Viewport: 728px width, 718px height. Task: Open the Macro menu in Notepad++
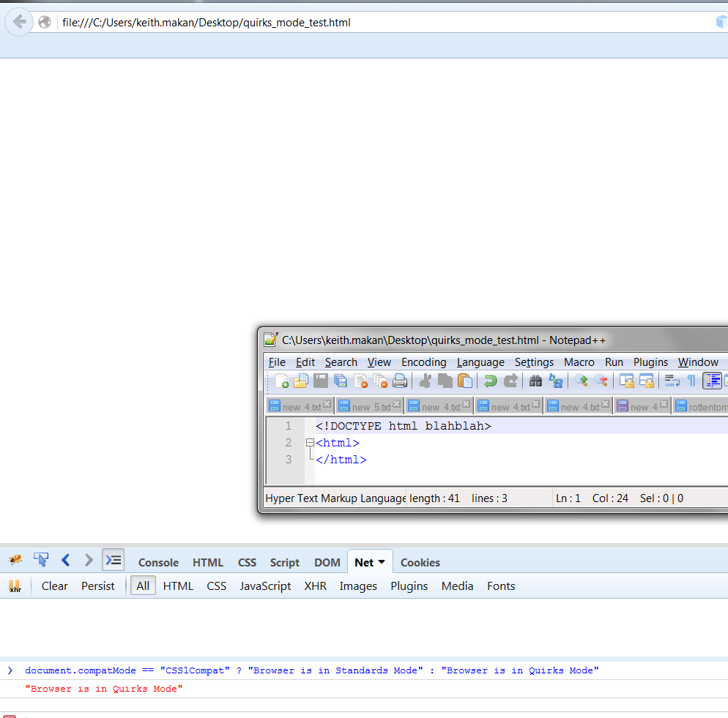[579, 362]
